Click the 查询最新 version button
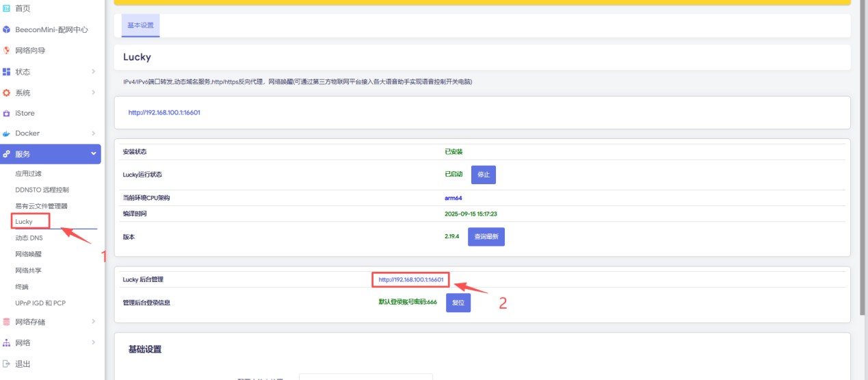The image size is (868, 380). pyautogui.click(x=486, y=237)
